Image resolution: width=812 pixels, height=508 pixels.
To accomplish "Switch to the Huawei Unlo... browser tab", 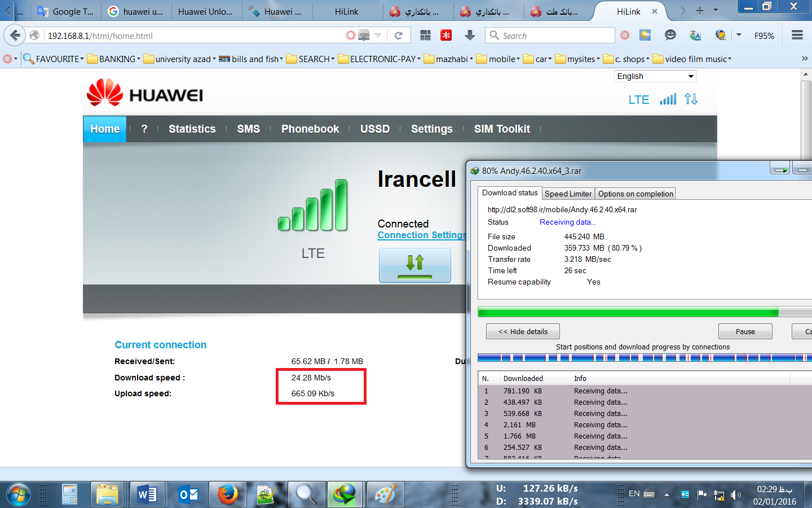I will click(x=205, y=11).
